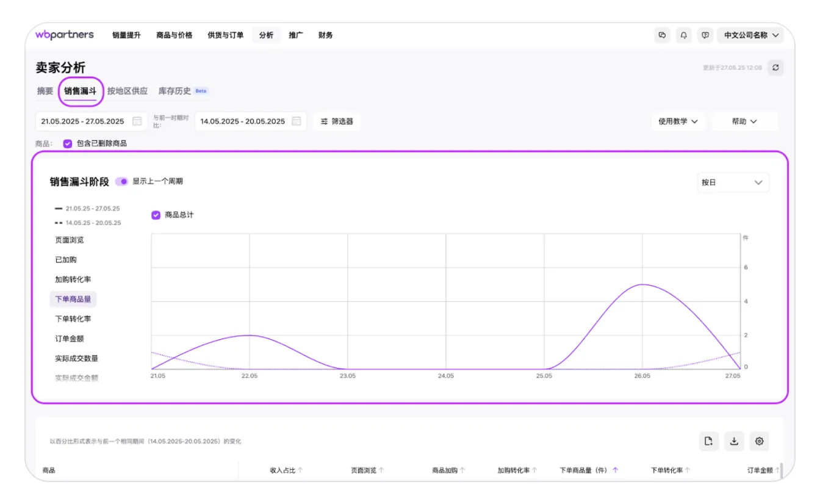This screenshot has width=820, height=504.
Task: Open the 中文公司名称 account dropdown
Action: tap(751, 35)
